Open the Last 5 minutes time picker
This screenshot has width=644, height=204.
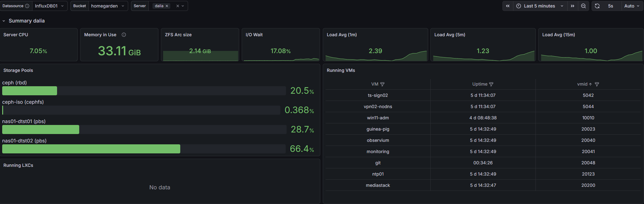click(x=540, y=6)
